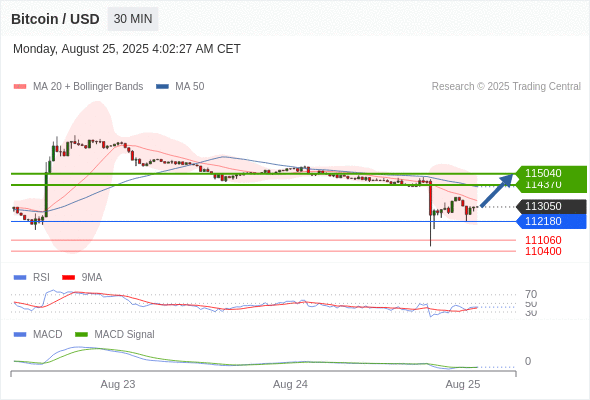This screenshot has width=590, height=400.
Task: Click the 115040 green resistance price tag
Action: coord(551,173)
